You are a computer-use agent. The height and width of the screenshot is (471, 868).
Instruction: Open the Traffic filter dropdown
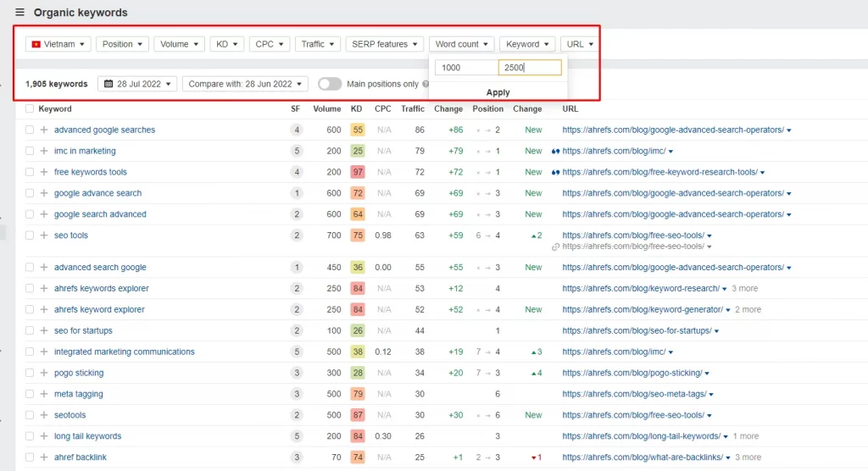(x=318, y=44)
